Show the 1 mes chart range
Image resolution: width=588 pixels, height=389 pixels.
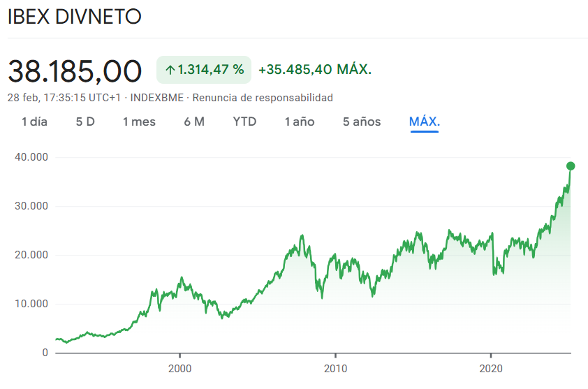(x=139, y=122)
